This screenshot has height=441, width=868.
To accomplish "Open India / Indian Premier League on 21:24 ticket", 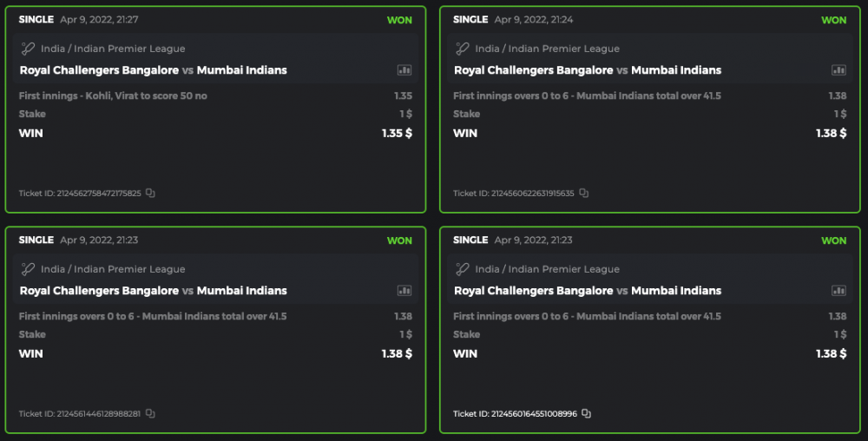I will [x=547, y=49].
